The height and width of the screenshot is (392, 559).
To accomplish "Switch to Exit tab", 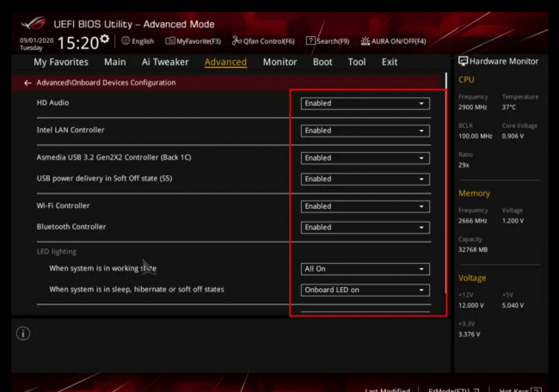I will 390,62.
